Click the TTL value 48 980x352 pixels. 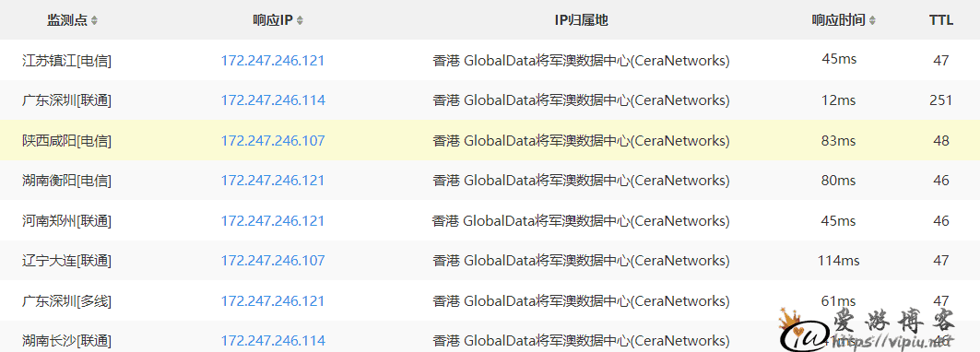click(x=941, y=141)
